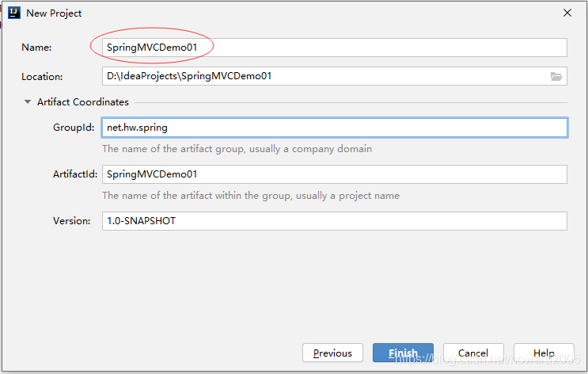Screen dimensions: 588x374
Task: Click the ArtifactId input field
Action: tap(334, 174)
